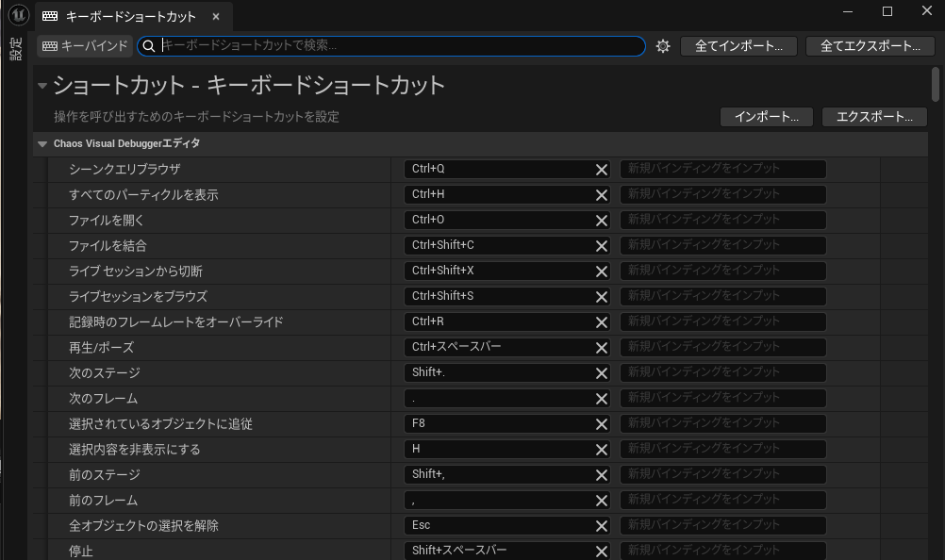Screen dimensions: 945x560
Task: Select the 選択されているオブジェクトに追従 row label
Action: pyautogui.click(x=160, y=424)
